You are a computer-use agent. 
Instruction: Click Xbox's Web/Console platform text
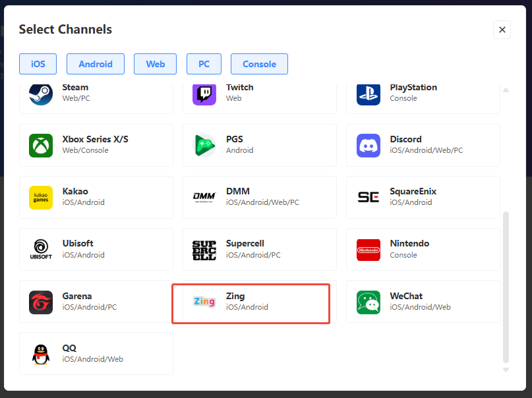tap(85, 150)
